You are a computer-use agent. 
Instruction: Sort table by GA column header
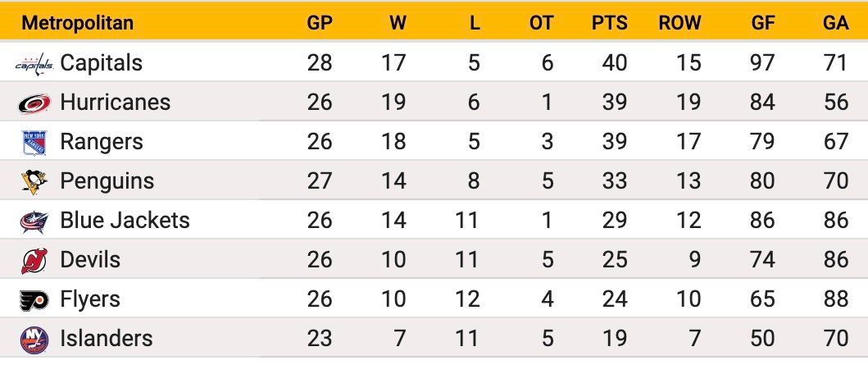pos(836,23)
